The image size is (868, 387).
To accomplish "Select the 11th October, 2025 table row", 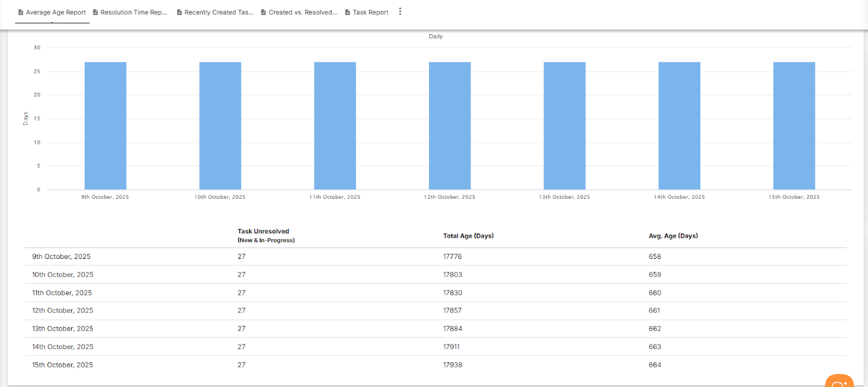I will coord(62,293).
